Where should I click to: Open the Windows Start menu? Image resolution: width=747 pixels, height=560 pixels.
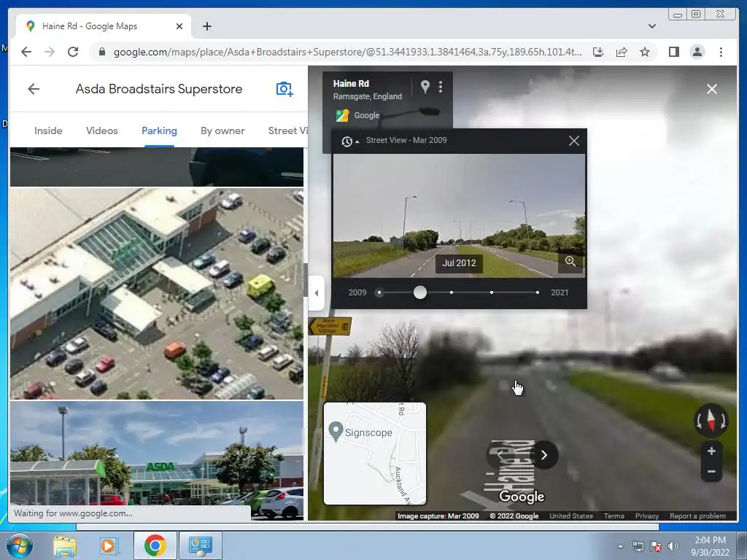[x=20, y=545]
